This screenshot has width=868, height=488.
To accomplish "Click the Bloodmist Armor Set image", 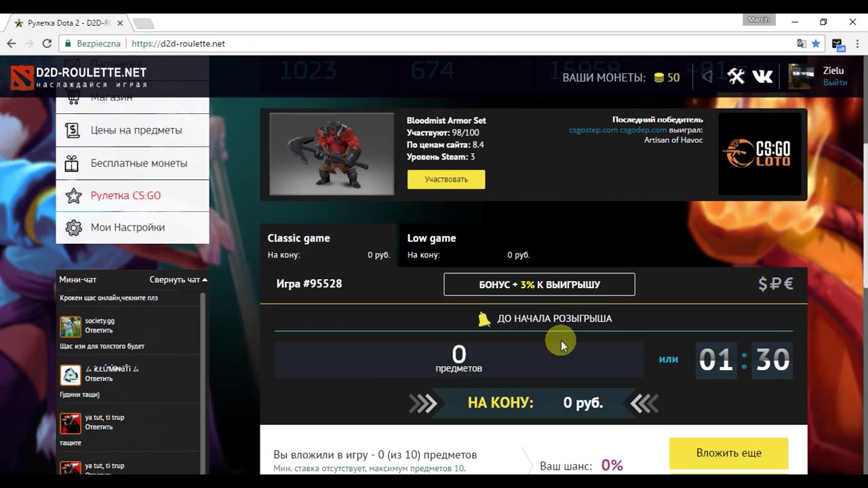I will 332,154.
